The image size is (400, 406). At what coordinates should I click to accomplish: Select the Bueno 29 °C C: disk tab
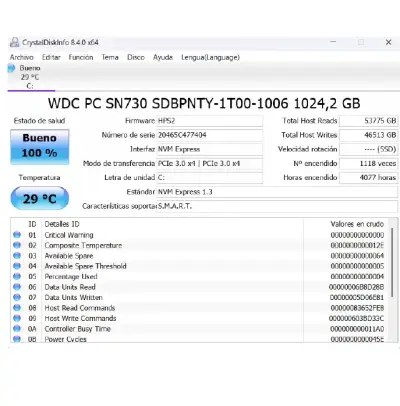[x=30, y=77]
